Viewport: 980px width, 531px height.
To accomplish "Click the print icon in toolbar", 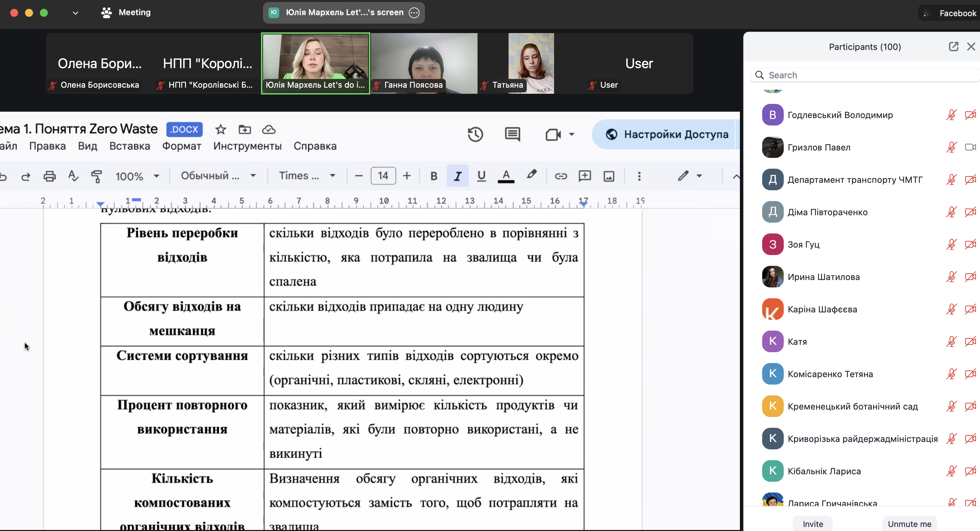I will pyautogui.click(x=50, y=176).
